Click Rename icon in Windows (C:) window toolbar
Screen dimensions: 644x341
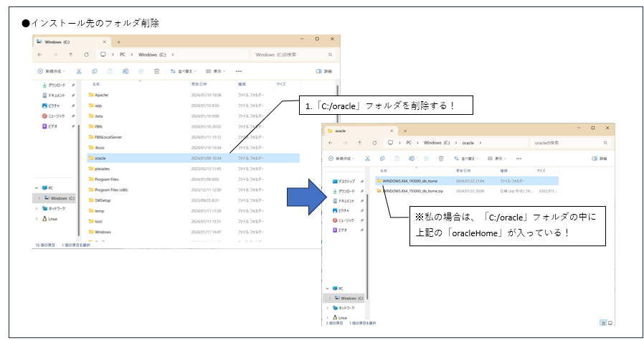point(126,71)
